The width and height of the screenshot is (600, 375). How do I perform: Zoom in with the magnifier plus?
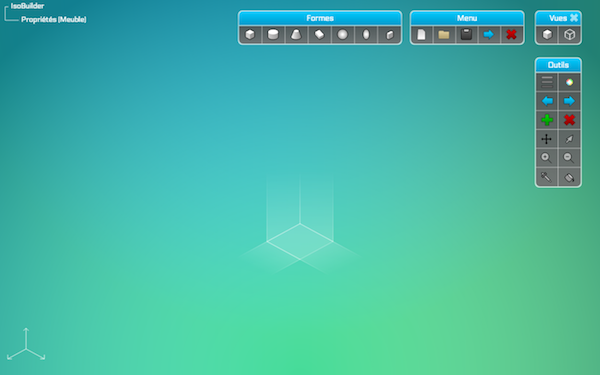point(547,158)
